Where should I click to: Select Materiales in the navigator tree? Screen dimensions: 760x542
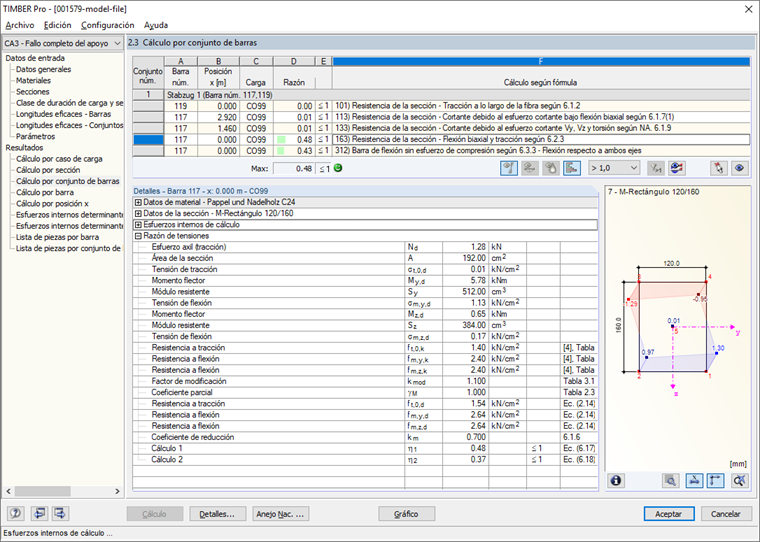point(33,80)
